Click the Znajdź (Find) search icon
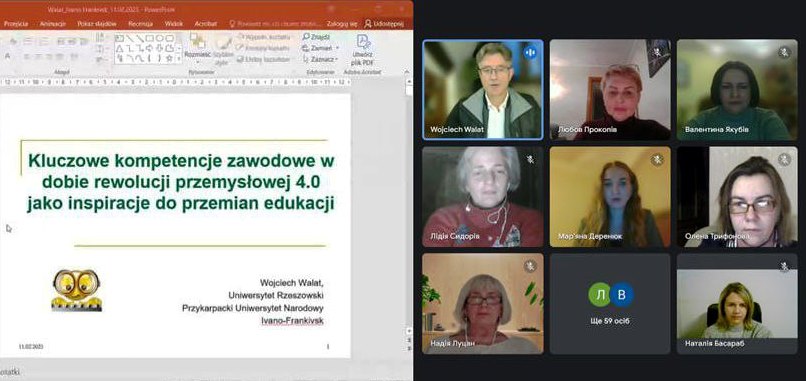The image size is (806, 381). (306, 37)
